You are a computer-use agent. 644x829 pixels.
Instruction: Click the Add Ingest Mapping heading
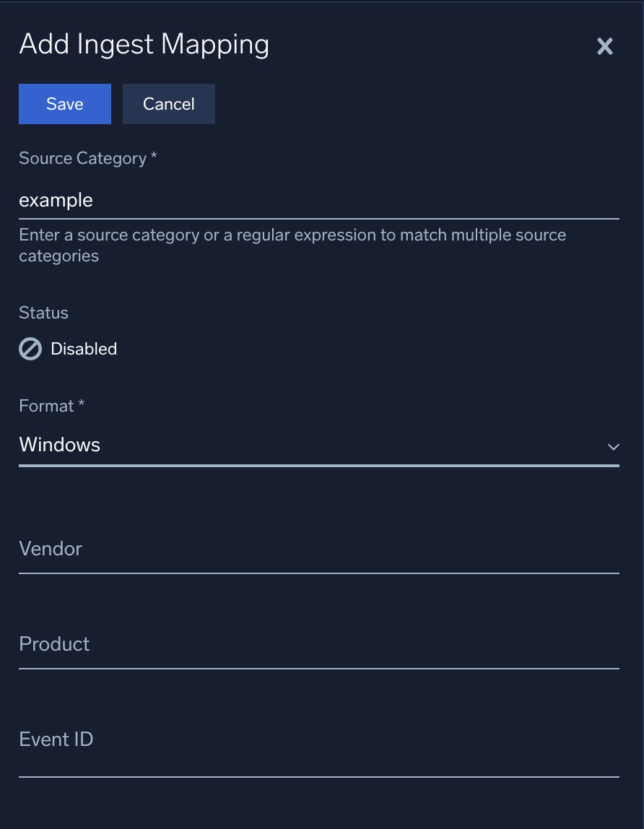click(144, 45)
